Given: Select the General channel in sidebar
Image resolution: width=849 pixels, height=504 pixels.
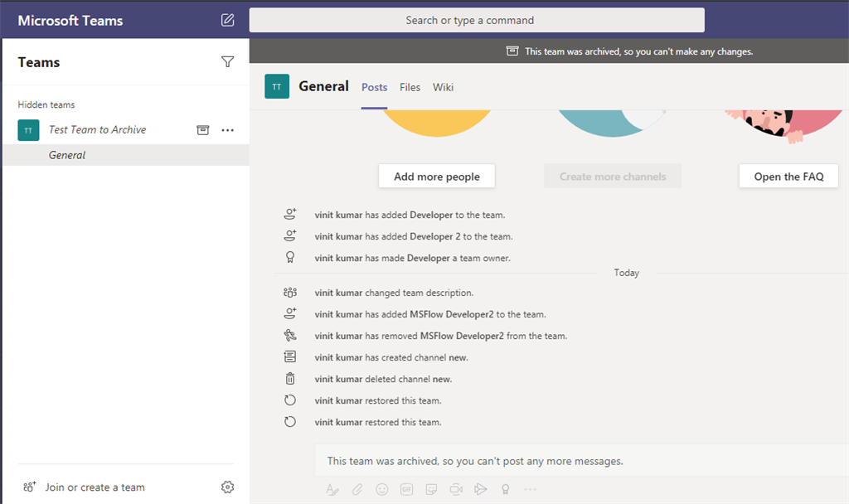Looking at the screenshot, I should (67, 155).
